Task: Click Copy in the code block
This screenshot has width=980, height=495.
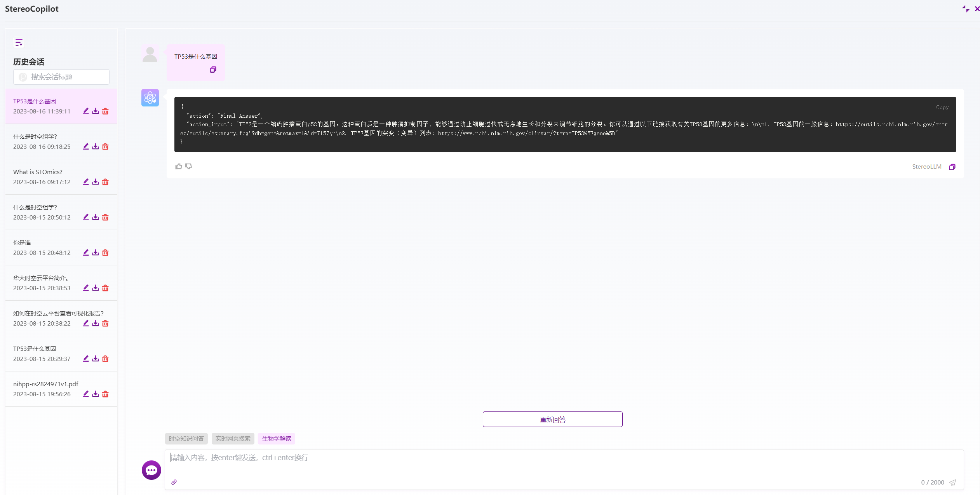Action: [942, 107]
